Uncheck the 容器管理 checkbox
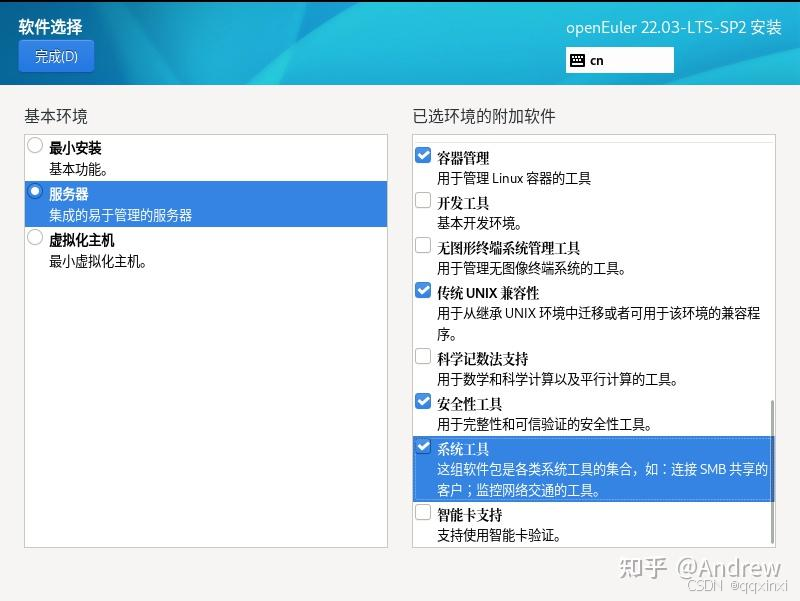800x601 pixels. 423,155
